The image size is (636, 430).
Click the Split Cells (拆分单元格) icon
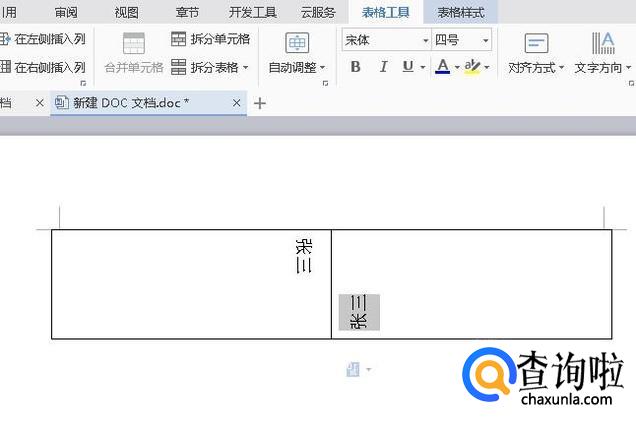coord(179,40)
